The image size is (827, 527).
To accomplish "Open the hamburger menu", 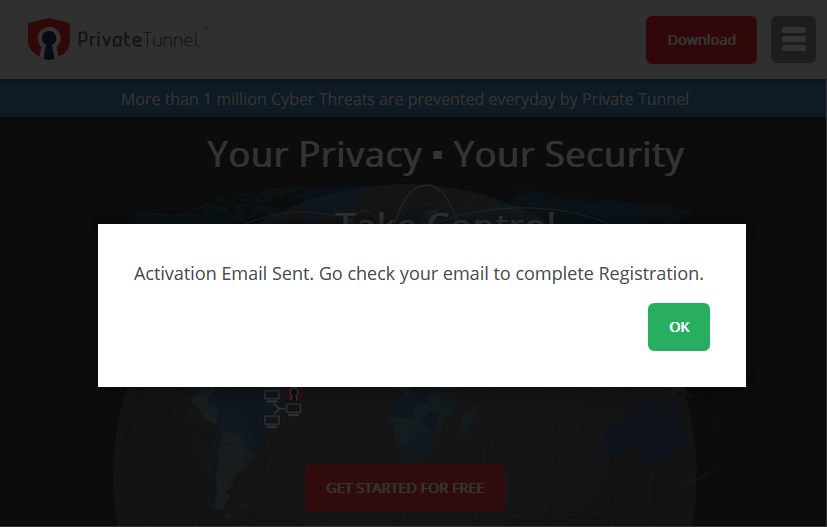I will 794,40.
